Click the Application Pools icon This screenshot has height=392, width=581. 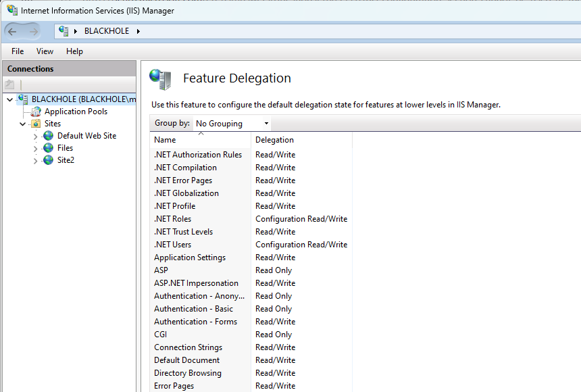click(x=36, y=112)
